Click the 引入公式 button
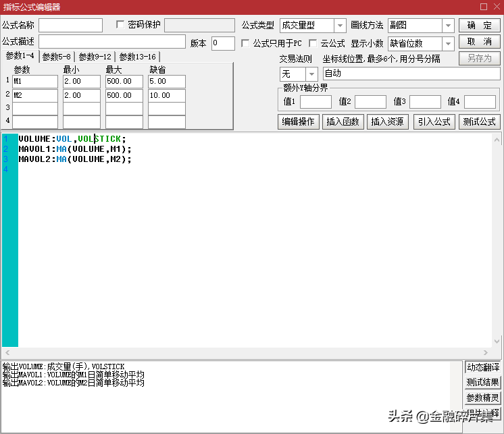Screen dimensions: 504x434 (434, 121)
